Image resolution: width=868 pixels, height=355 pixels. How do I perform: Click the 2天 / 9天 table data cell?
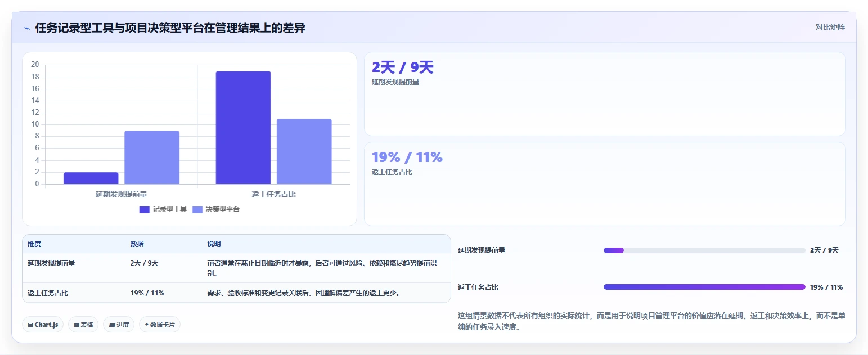tap(145, 263)
